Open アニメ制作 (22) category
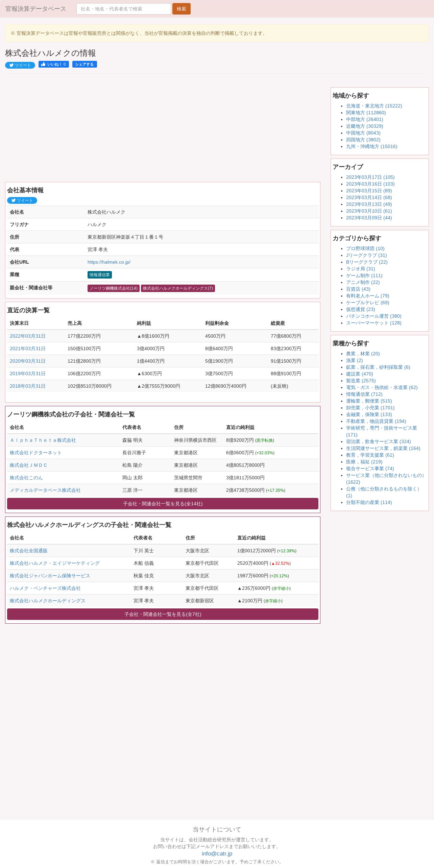This screenshot has width=434, height=868. (x=363, y=282)
